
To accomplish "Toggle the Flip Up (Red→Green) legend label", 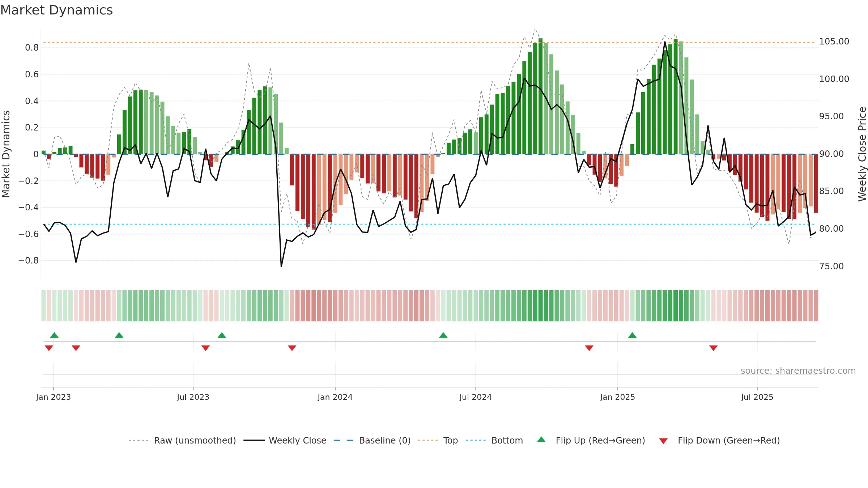I will (600, 440).
